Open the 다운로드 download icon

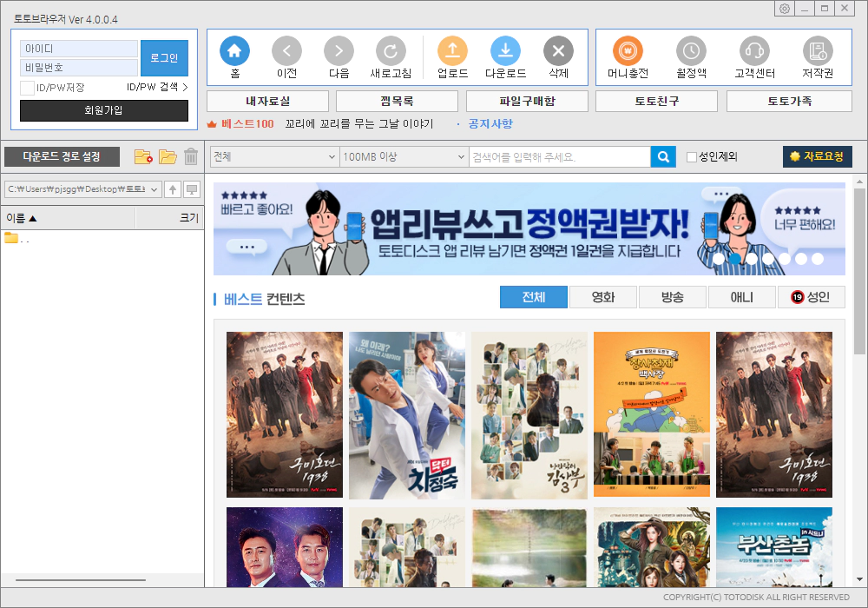pos(505,51)
